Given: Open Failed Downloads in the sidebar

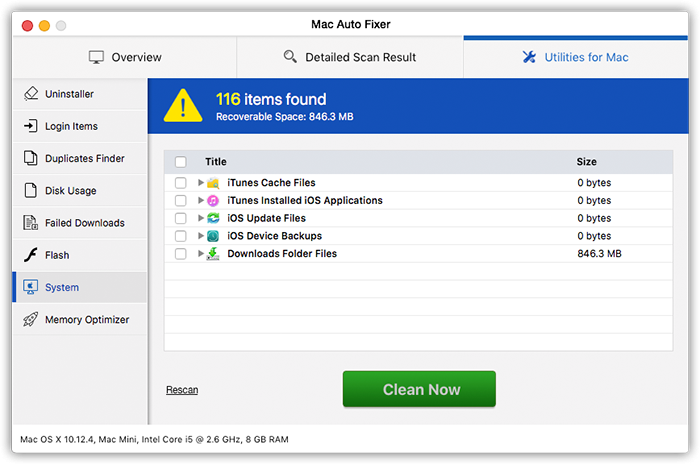Looking at the screenshot, I should (80, 223).
